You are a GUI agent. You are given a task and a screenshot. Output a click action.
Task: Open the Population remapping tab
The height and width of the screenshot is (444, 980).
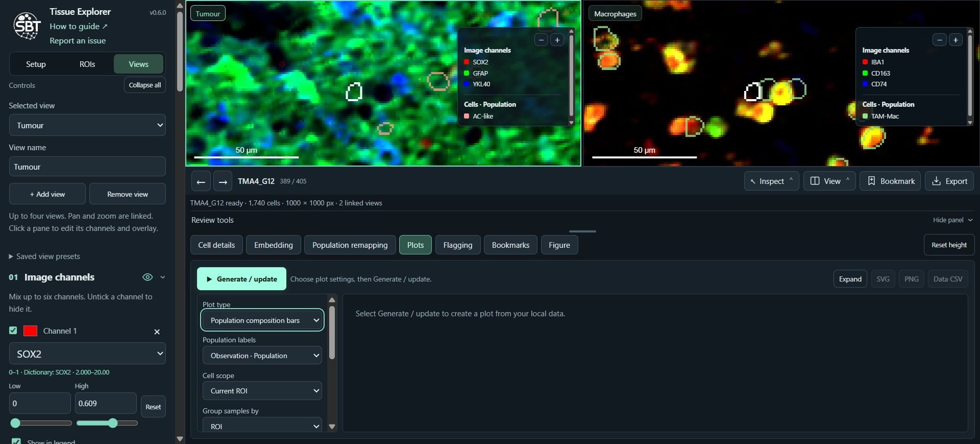[x=350, y=245]
